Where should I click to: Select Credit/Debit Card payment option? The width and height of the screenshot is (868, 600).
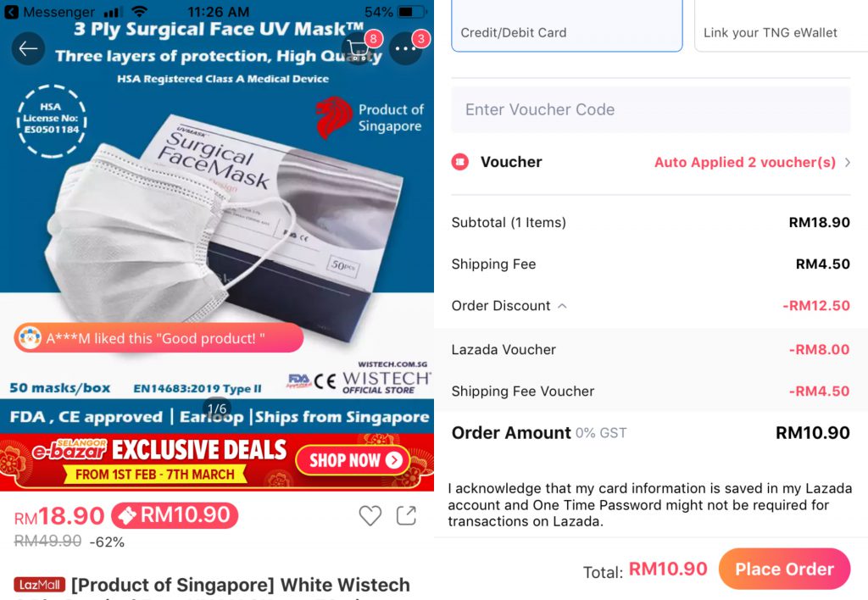click(x=567, y=26)
